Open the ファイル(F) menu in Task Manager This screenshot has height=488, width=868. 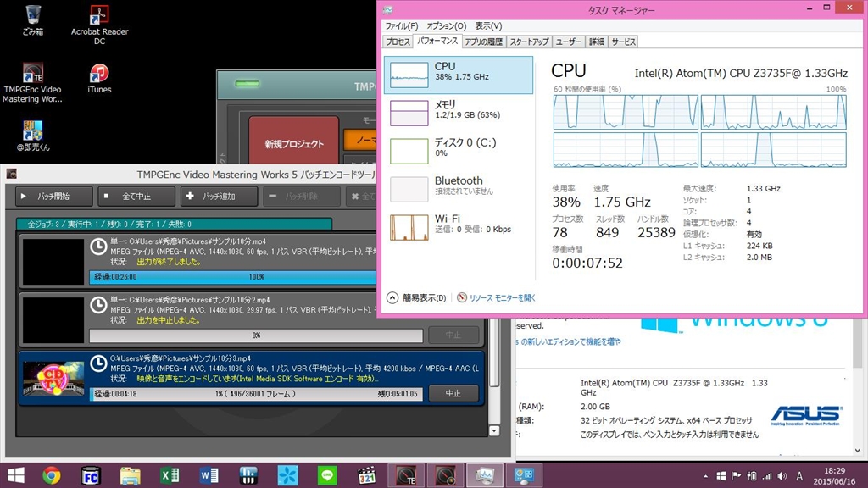coord(401,26)
